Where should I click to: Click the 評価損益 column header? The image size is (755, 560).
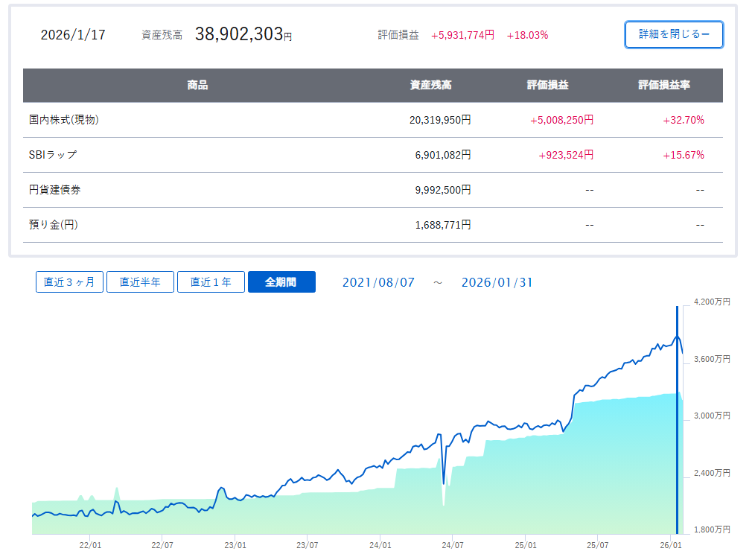(547, 86)
